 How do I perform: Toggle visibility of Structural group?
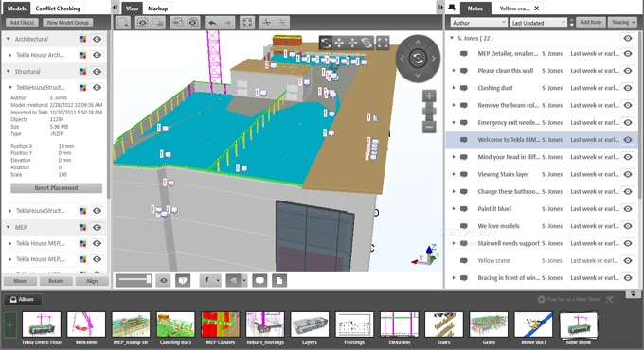97,71
